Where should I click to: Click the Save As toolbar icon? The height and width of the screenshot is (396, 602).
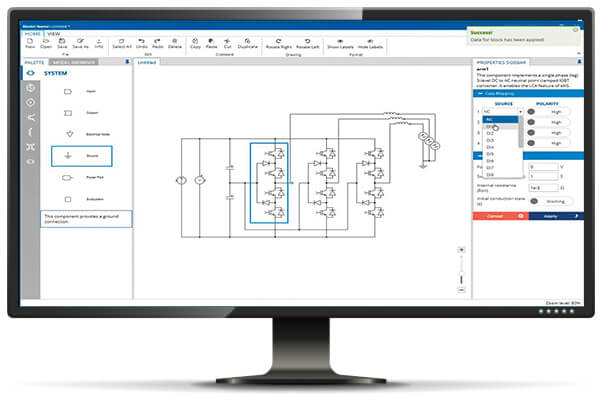tap(80, 41)
